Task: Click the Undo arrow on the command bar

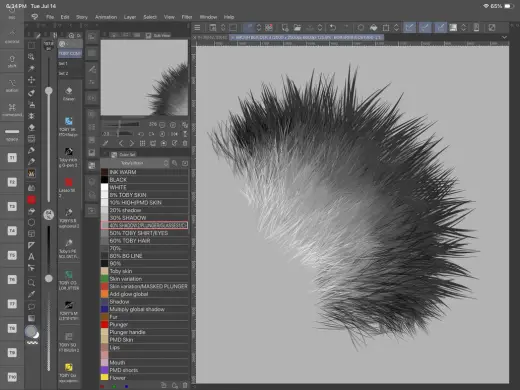Action: pos(333,28)
